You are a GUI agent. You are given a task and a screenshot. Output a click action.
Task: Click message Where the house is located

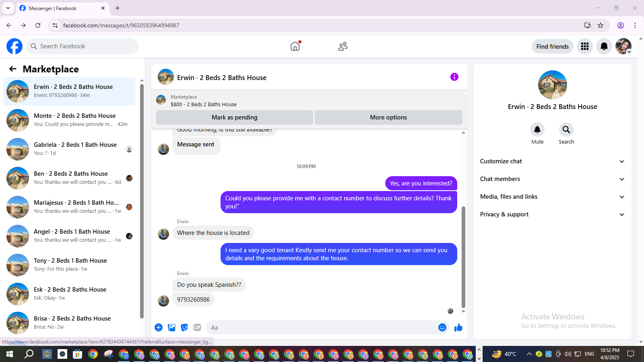point(213,233)
